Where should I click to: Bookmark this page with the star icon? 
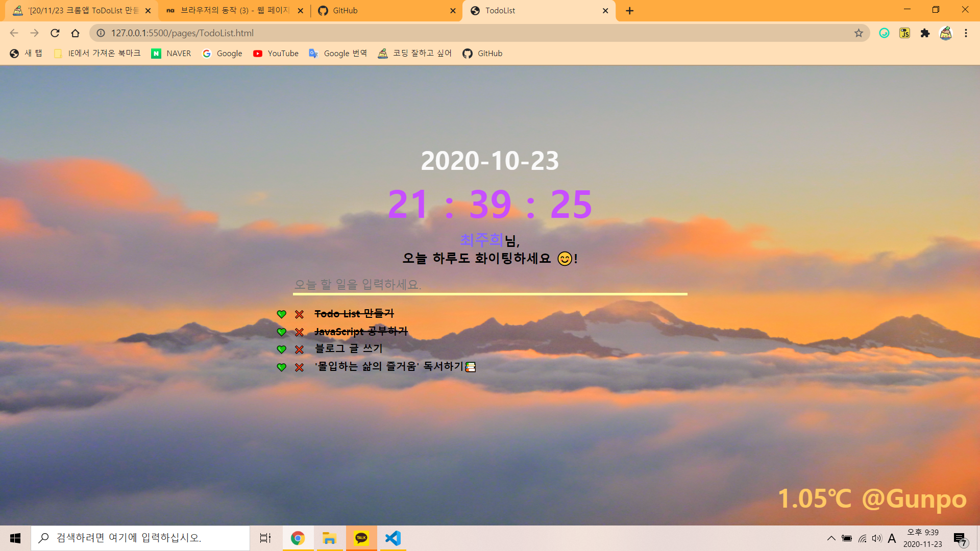click(x=859, y=33)
